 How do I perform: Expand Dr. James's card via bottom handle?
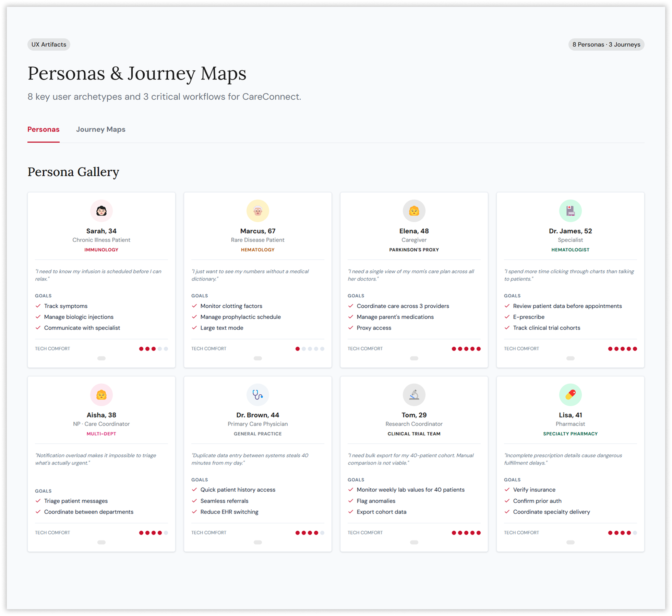pos(570,358)
